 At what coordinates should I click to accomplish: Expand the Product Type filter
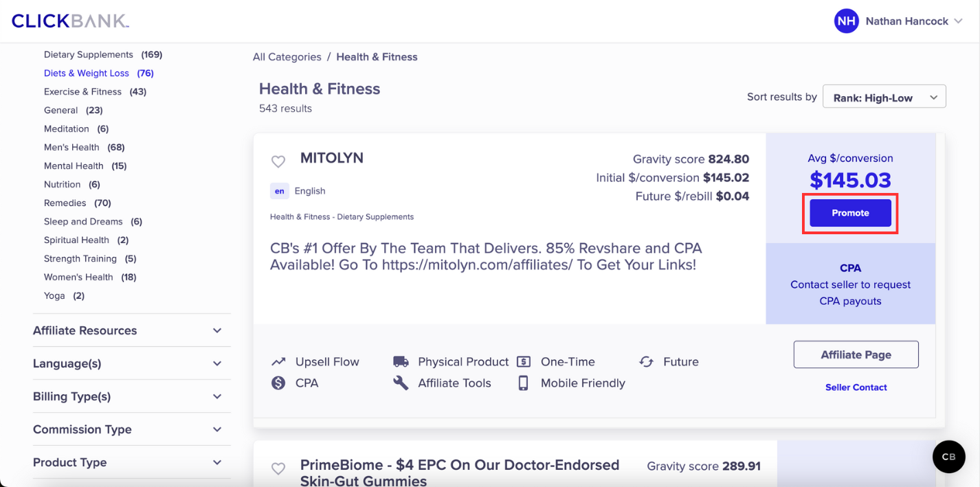pyautogui.click(x=131, y=462)
